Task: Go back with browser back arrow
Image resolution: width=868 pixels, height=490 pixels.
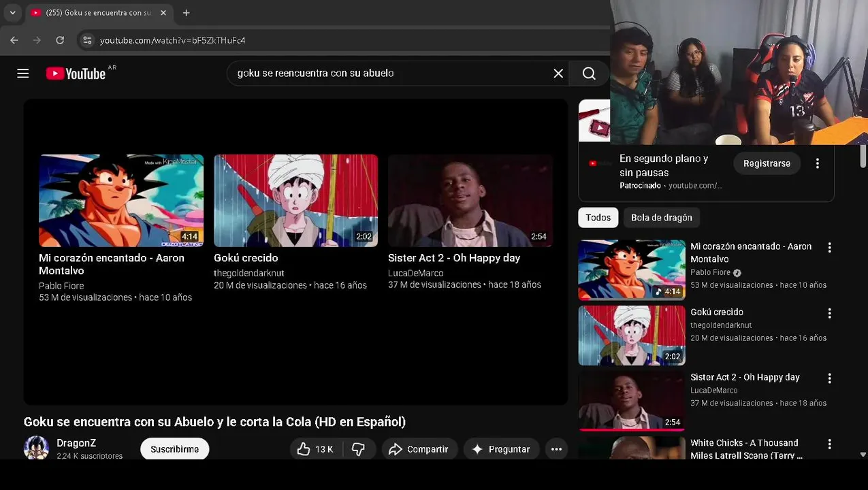Action: click(14, 40)
